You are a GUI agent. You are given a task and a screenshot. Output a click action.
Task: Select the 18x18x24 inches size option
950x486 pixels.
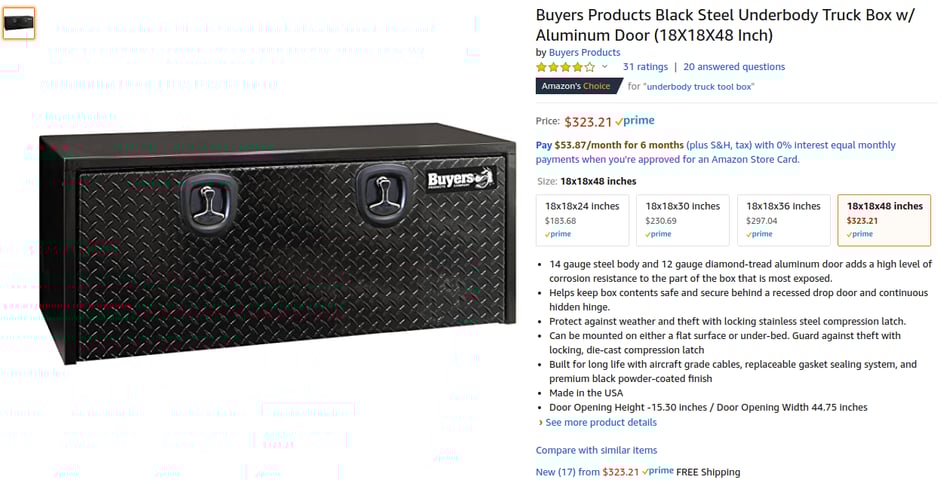[x=582, y=220]
